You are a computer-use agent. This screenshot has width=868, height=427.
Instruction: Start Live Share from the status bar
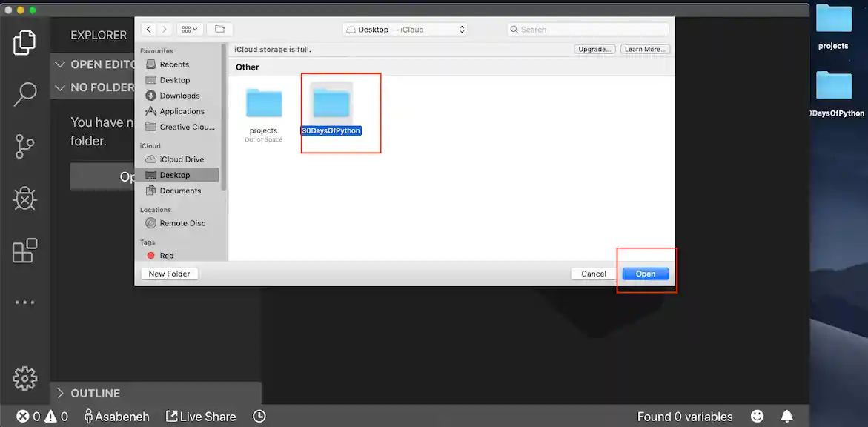(x=201, y=417)
